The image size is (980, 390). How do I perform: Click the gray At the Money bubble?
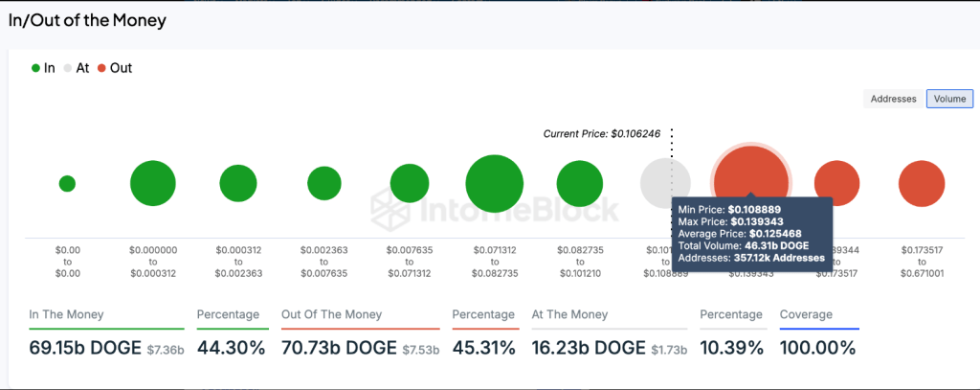666,183
